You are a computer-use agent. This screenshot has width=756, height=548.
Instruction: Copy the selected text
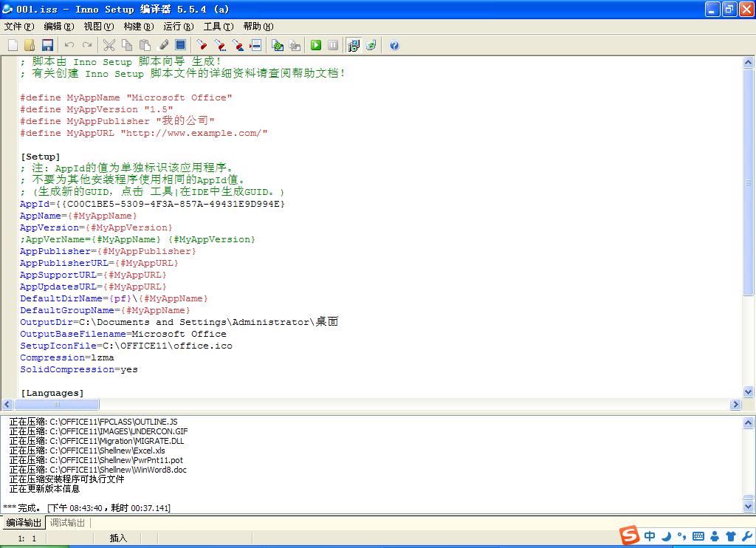click(127, 45)
